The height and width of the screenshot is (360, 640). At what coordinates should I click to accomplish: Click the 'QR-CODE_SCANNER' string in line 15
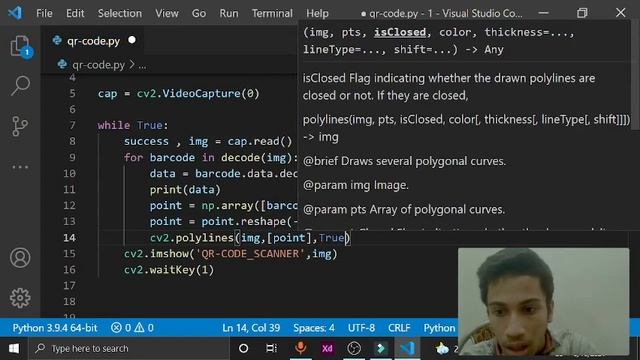coord(250,254)
